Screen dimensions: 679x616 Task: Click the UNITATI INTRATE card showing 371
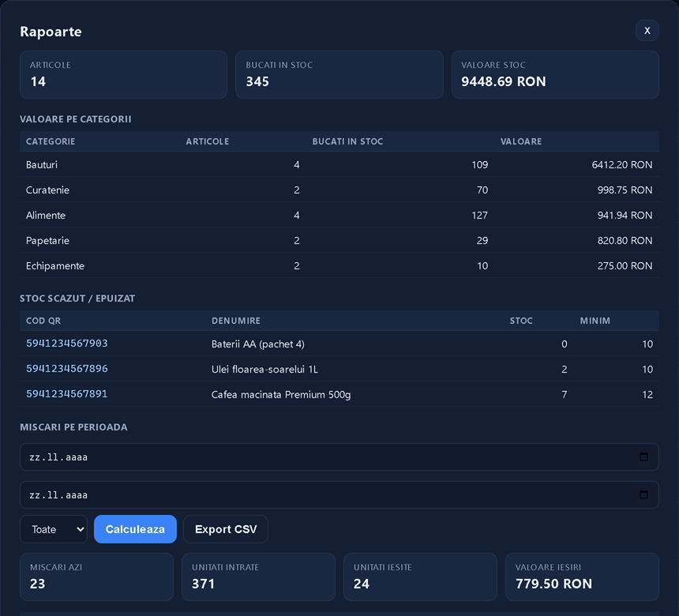(258, 577)
